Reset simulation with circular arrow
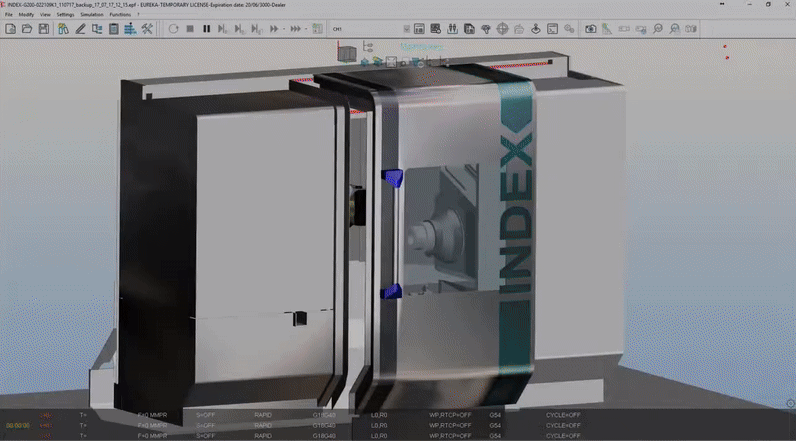The image size is (796, 441). [172, 28]
